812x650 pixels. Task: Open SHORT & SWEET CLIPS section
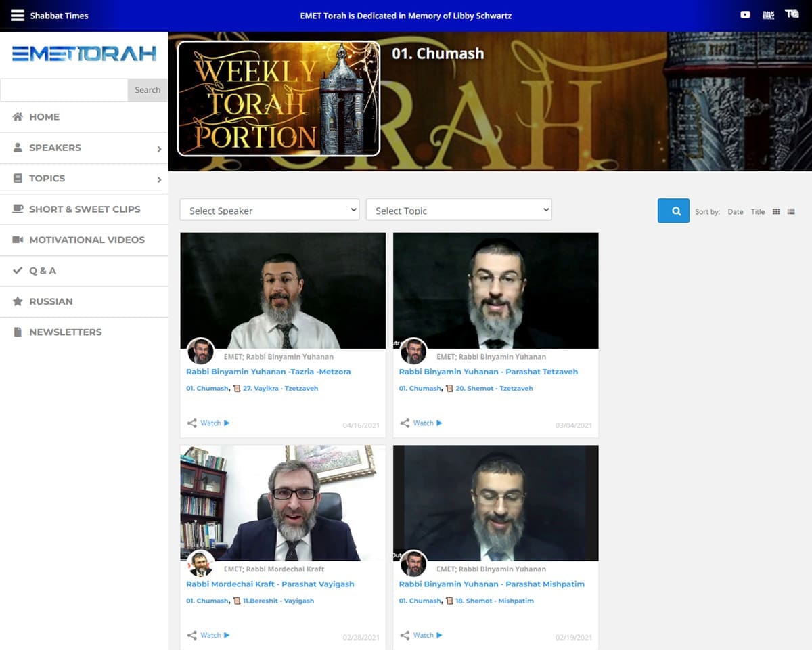point(84,209)
